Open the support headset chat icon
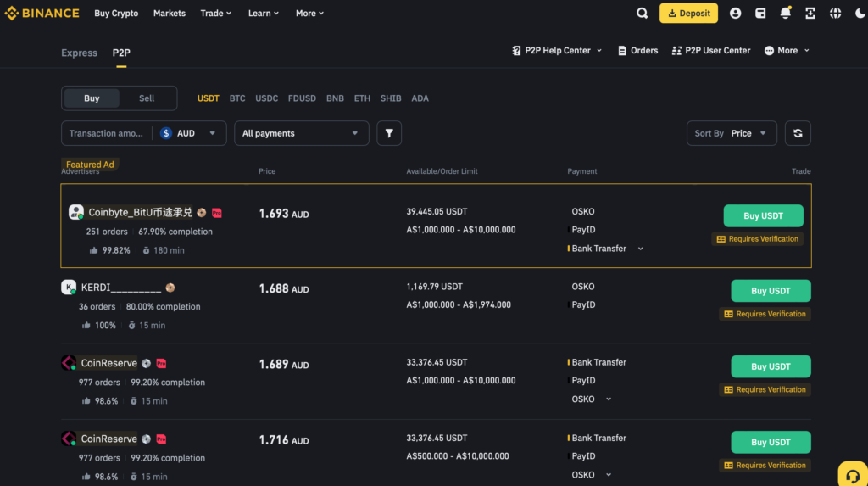The height and width of the screenshot is (486, 868). [x=853, y=475]
